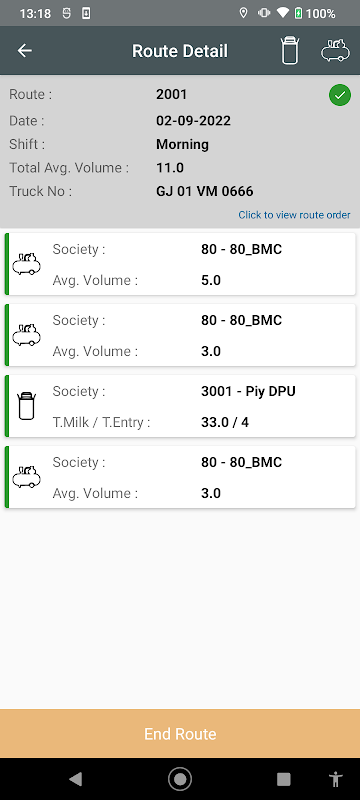Tap the truck number GJ 01 VM 0666
This screenshot has width=360, height=800.
204,191
